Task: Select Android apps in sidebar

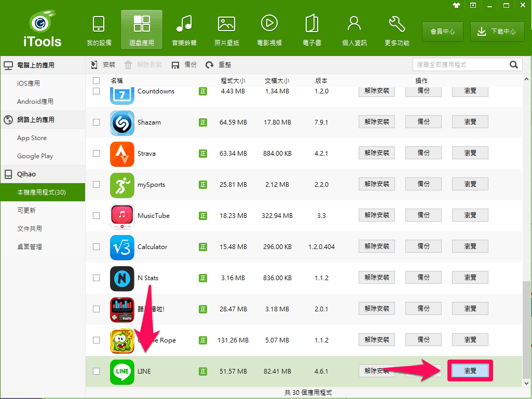Action: click(x=43, y=102)
